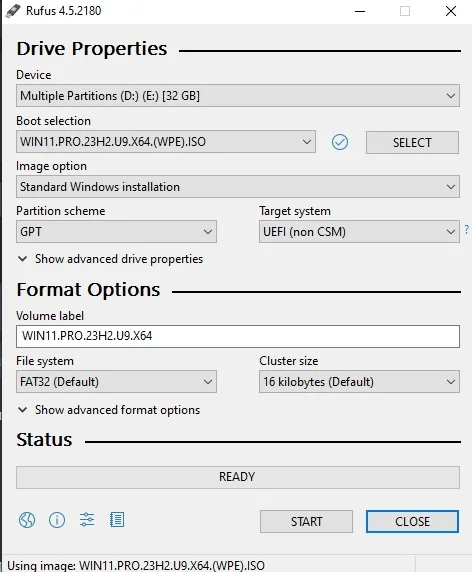Click the 'Cluster size' label

(x=289, y=361)
